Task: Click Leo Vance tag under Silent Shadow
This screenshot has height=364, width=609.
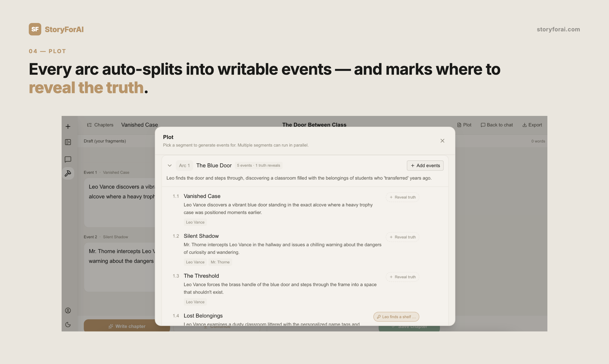Action: (x=195, y=262)
